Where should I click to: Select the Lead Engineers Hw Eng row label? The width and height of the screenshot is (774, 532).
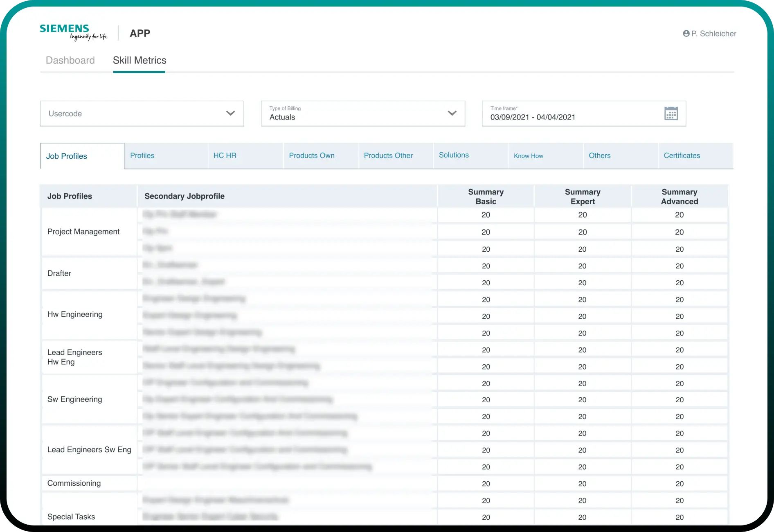click(x=74, y=357)
